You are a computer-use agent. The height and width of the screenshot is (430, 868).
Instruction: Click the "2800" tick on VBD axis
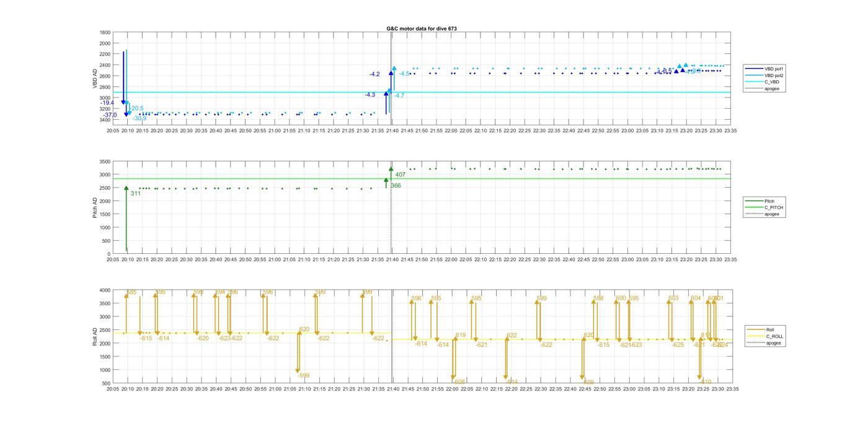(x=105, y=87)
